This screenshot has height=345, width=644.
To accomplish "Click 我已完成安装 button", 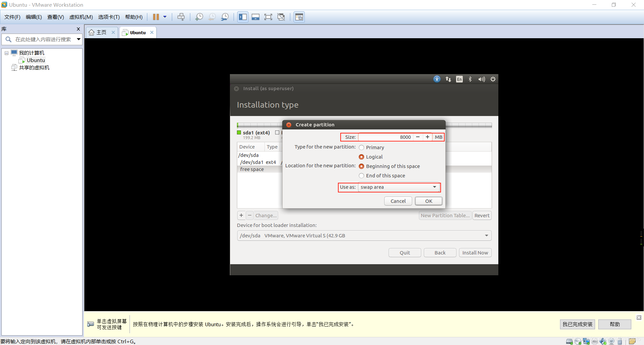I will tap(577, 325).
